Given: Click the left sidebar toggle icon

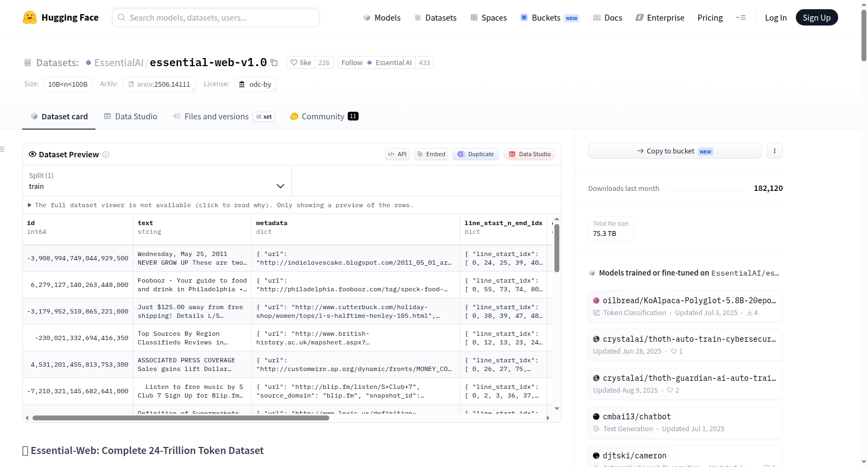Looking at the screenshot, I should tap(3, 149).
